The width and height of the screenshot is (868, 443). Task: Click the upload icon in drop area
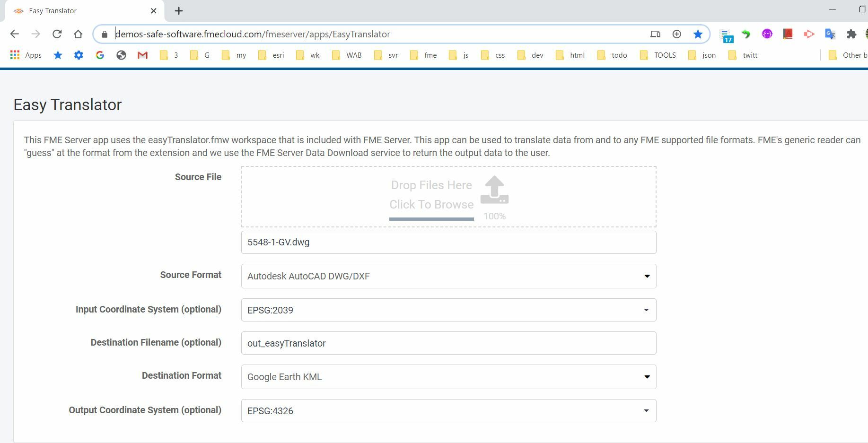coord(494,190)
